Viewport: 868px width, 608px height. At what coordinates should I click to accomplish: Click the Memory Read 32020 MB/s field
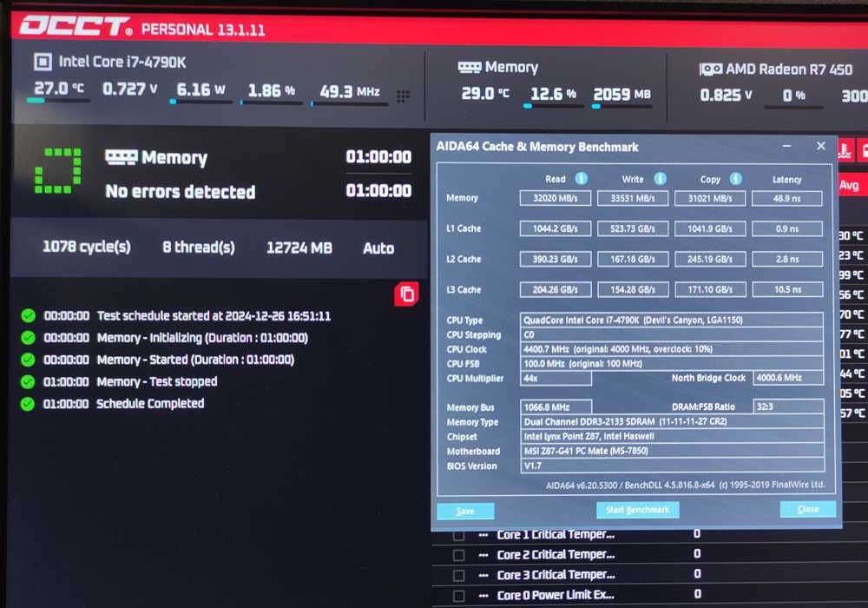coord(556,198)
